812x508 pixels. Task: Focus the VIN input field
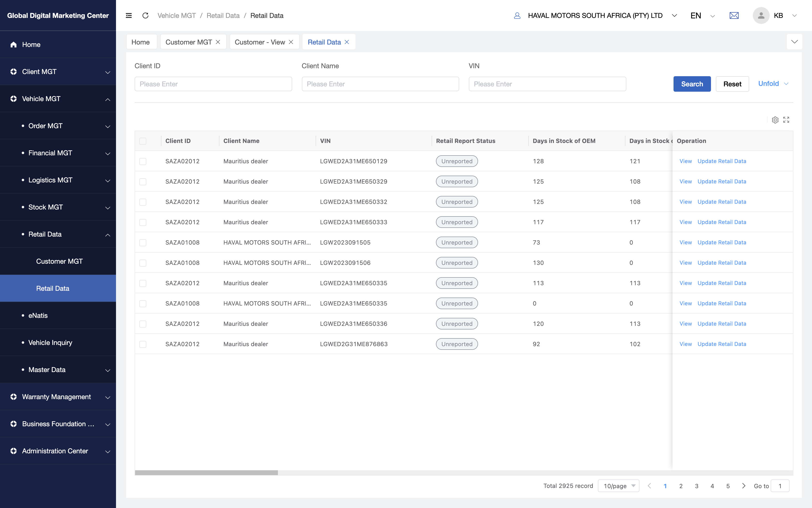pos(547,84)
